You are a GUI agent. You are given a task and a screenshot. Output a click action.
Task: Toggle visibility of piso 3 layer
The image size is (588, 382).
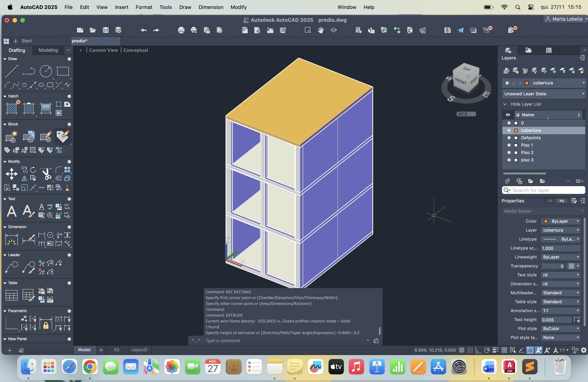point(509,160)
